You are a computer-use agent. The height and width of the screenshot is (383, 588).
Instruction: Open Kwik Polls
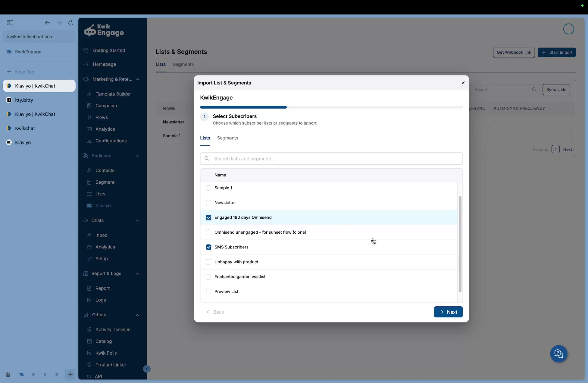(x=106, y=353)
